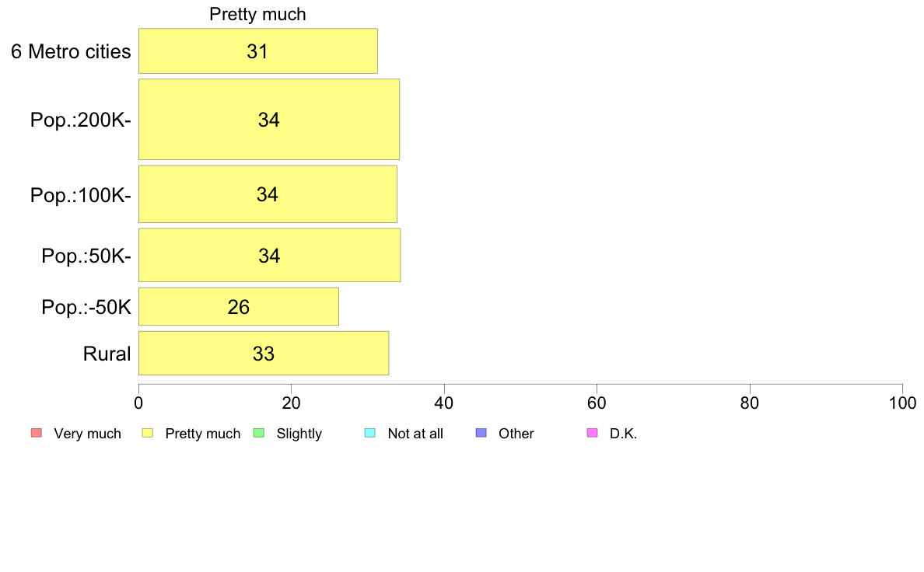Viewport: 924px width, 572px height.
Task: Click the yellow Pretty much legend swatch
Action: pyautogui.click(x=147, y=433)
